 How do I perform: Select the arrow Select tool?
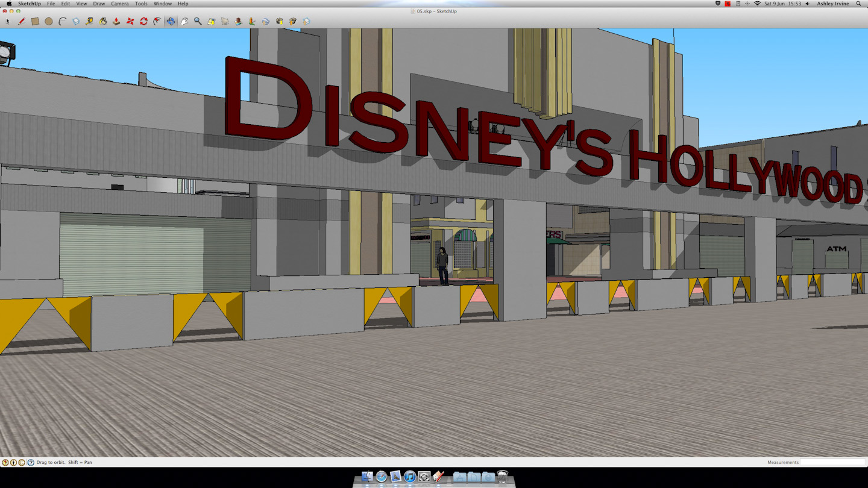8,21
